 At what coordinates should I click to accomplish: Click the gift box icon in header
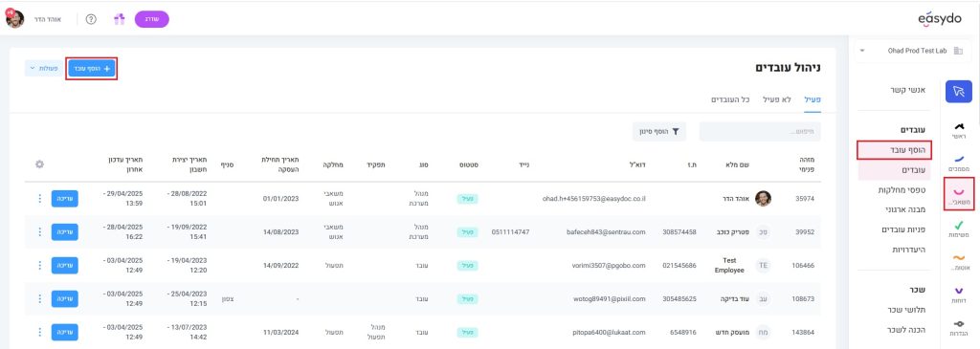pos(120,19)
